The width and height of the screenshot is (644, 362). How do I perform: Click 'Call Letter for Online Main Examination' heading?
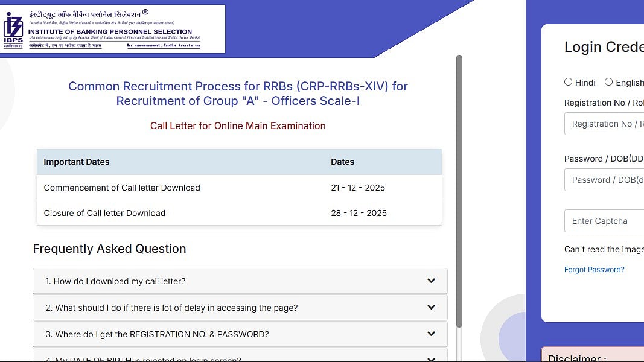(238, 125)
